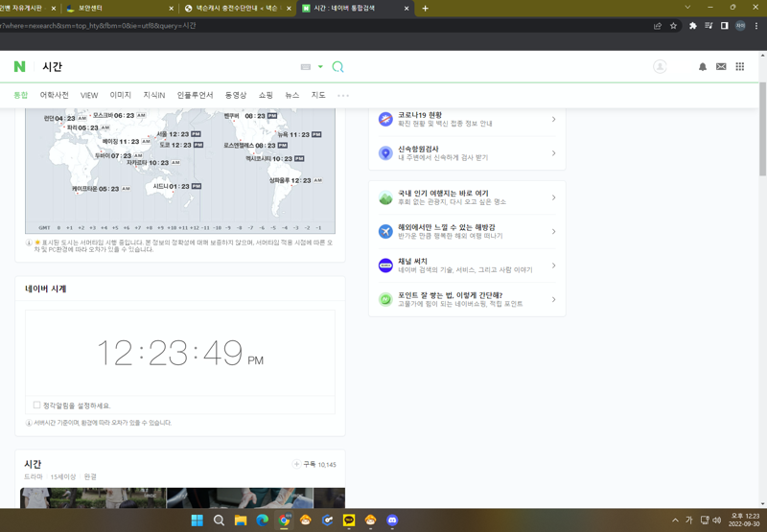Viewport: 767px width, 532px height.
Task: Switch to the 쇼핑 tab
Action: (x=266, y=95)
